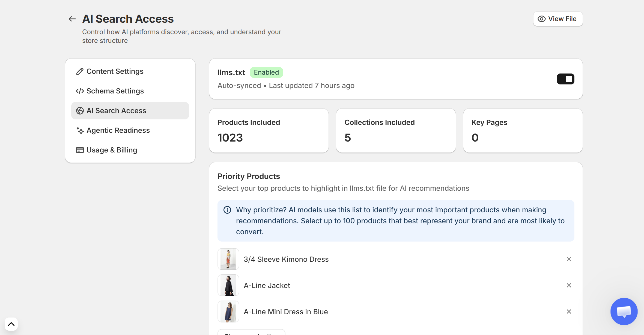Screen dimensions: 644x335
Task: Click the pencil icon beside Content Settings
Action: pyautogui.click(x=80, y=71)
